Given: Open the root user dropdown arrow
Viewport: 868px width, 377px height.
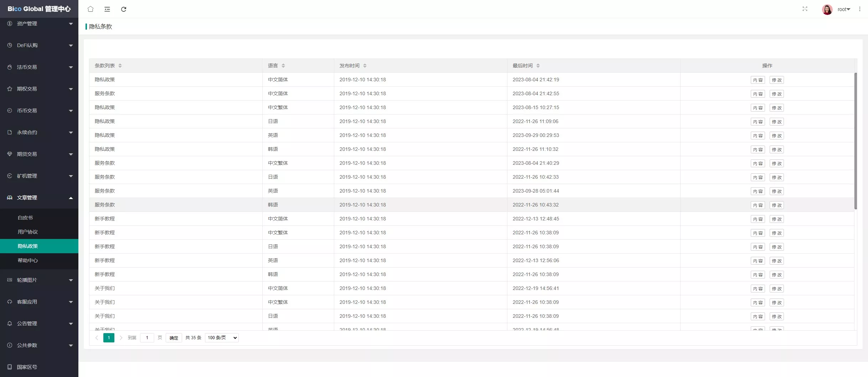Looking at the screenshot, I should [848, 9].
